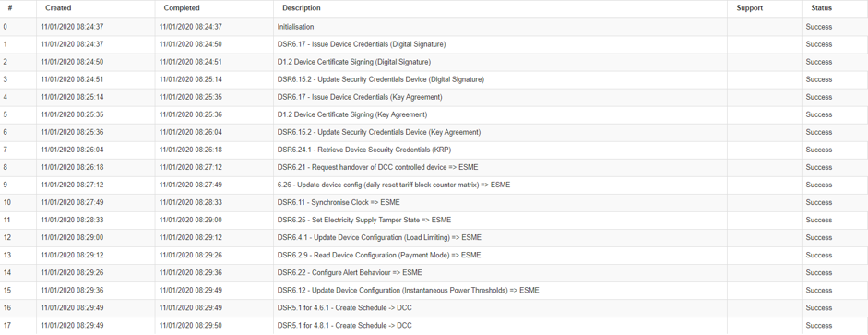Select 'D1.2 Device Certificate Signing (Digital Signature)'

click(x=353, y=62)
